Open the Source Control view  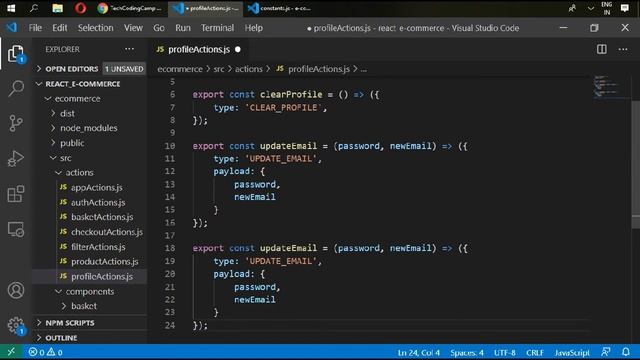point(16,123)
